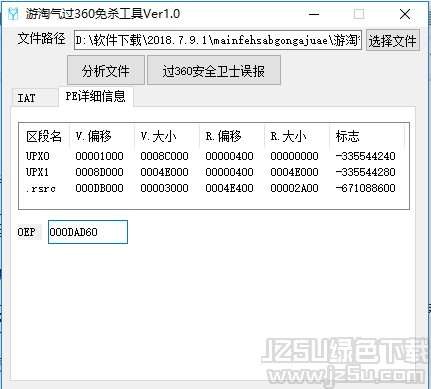Switch to the IAT tab
The image size is (431, 389).
(x=35, y=98)
